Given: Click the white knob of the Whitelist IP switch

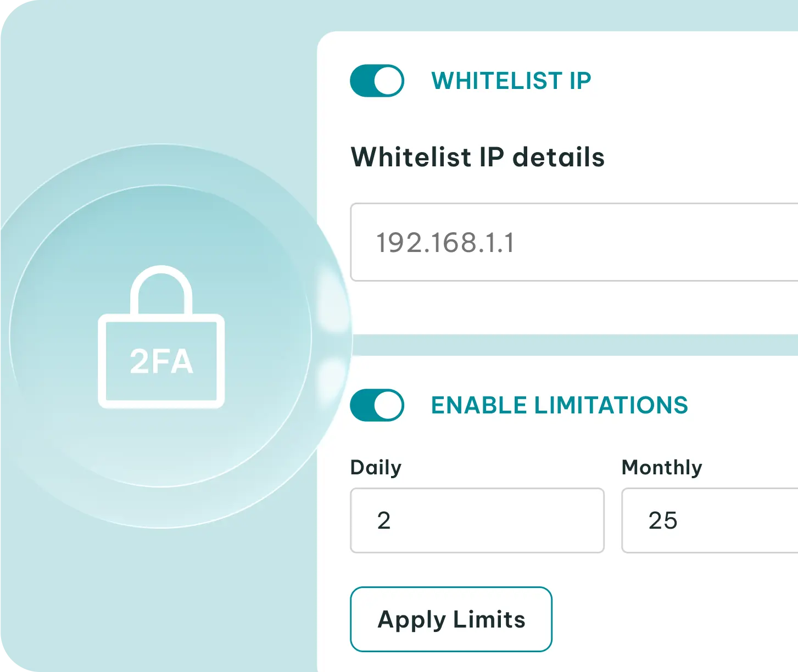Looking at the screenshot, I should click(388, 81).
